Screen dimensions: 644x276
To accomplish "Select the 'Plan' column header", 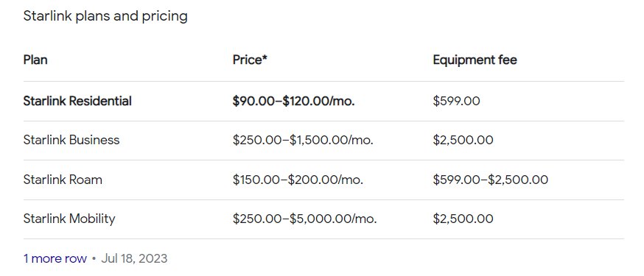I will pos(35,60).
